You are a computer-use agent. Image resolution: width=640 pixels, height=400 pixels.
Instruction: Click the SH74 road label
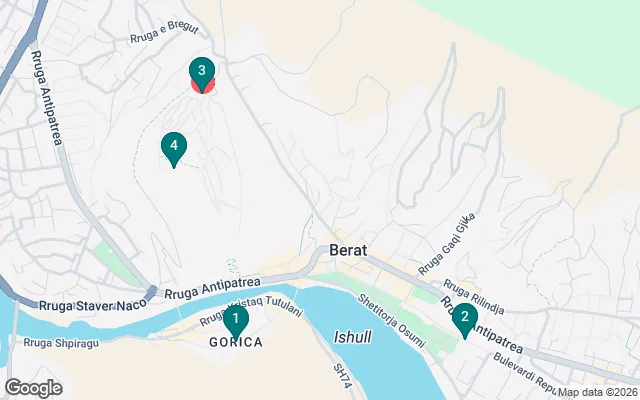(x=342, y=376)
